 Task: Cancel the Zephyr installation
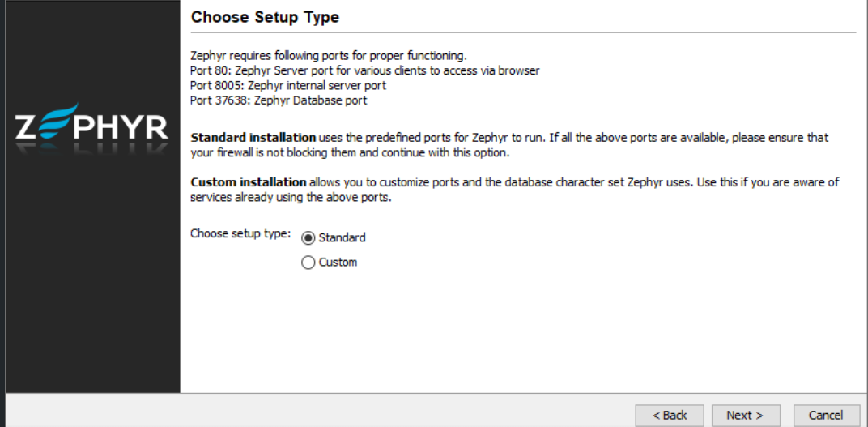[825, 416]
